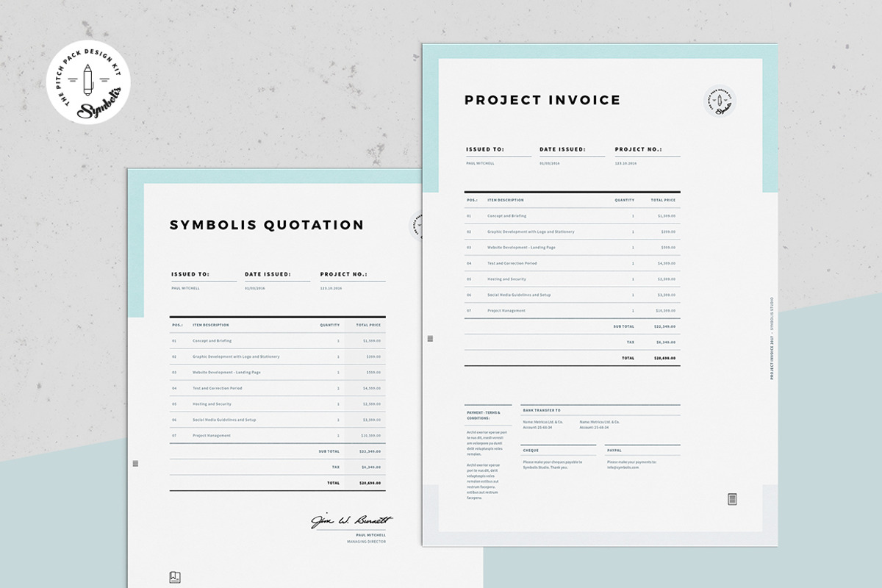The height and width of the screenshot is (588, 882).
Task: Click the 'SYMBOLIS QUOTATION' title
Action: (267, 225)
